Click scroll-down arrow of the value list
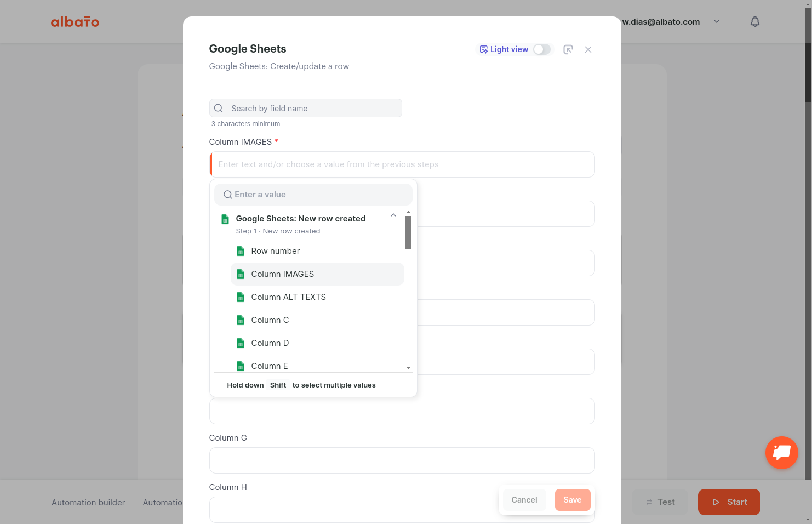 pyautogui.click(x=408, y=368)
